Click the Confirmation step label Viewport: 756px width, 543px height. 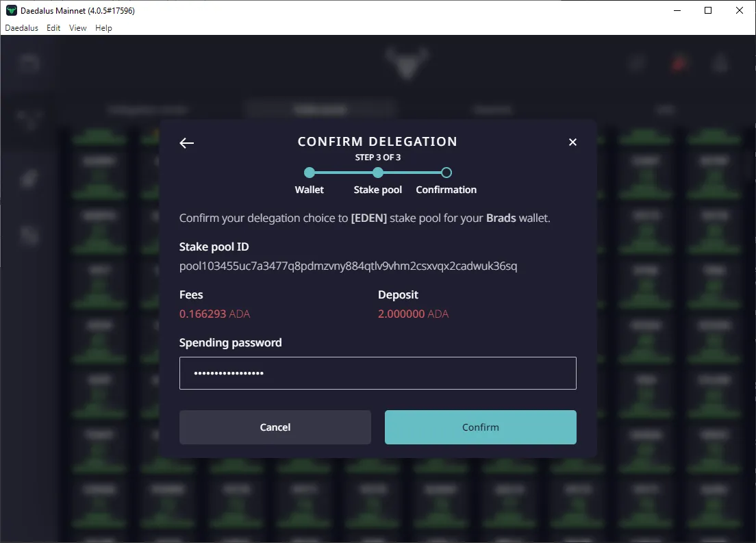click(446, 190)
